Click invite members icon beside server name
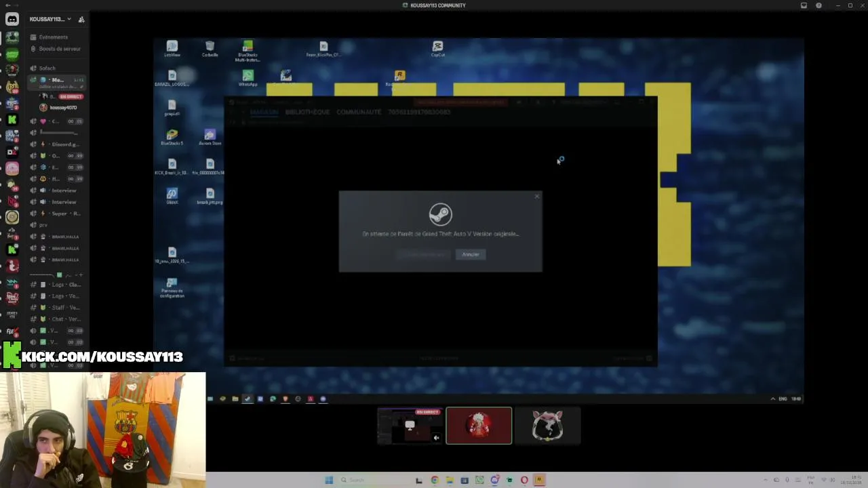868x488 pixels. click(x=81, y=19)
